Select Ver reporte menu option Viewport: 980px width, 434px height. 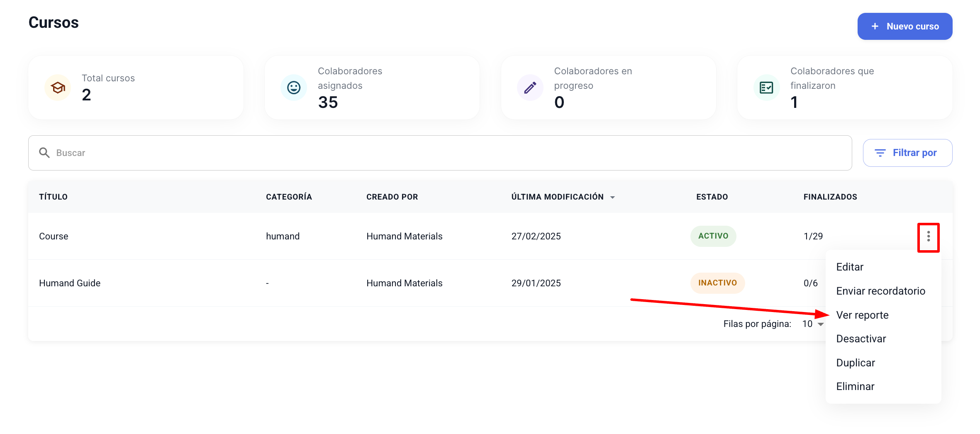[x=862, y=315]
